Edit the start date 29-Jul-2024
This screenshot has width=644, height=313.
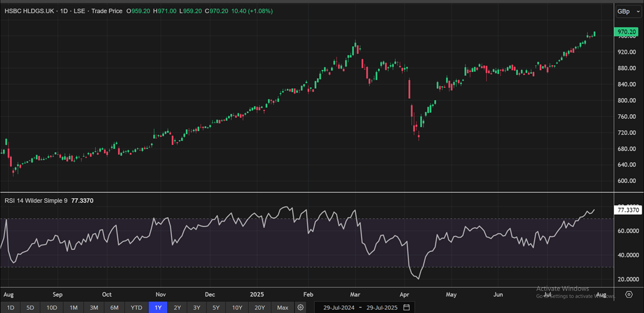tap(335, 308)
